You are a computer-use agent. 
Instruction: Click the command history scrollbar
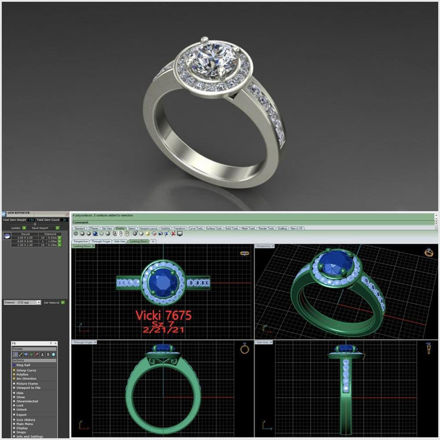click(436, 219)
